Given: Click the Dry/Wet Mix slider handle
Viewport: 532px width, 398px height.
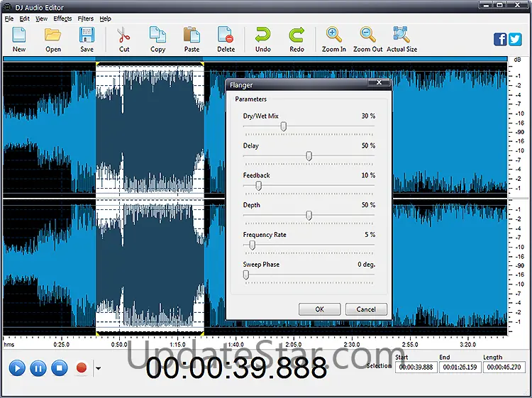Looking at the screenshot, I should (283, 126).
